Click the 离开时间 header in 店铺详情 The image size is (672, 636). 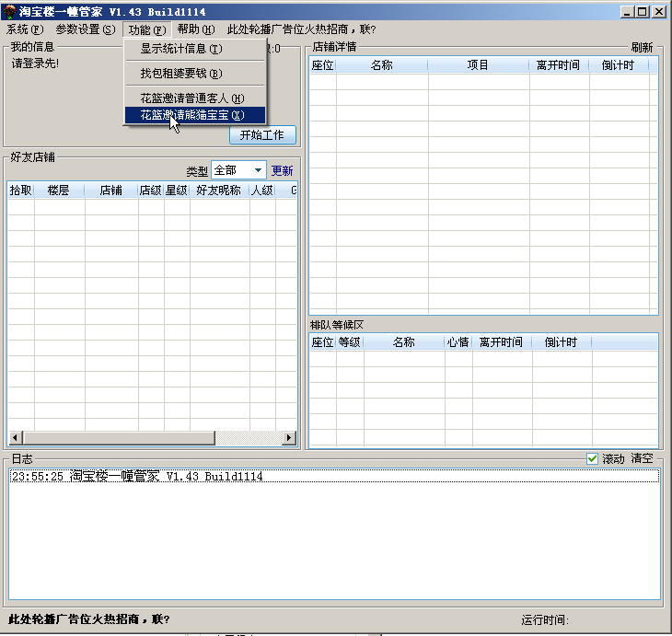(559, 65)
